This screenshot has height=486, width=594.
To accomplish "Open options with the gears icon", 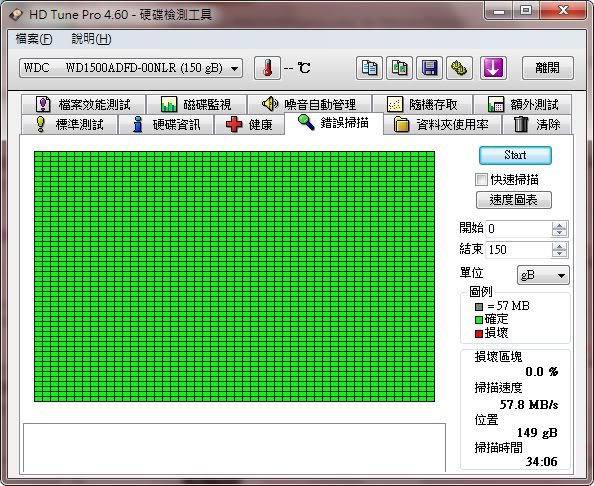I will tap(460, 68).
